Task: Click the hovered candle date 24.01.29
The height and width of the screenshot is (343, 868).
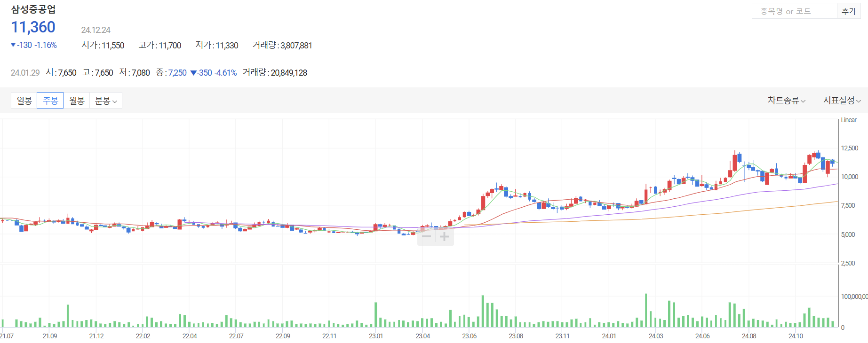Action: tap(25, 73)
